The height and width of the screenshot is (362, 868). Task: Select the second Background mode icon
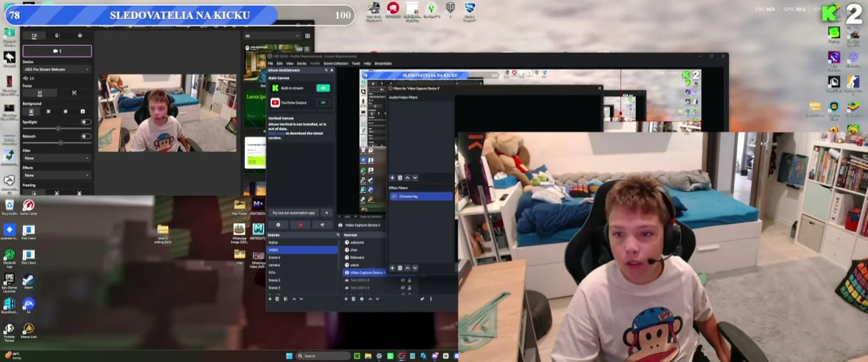[48, 111]
